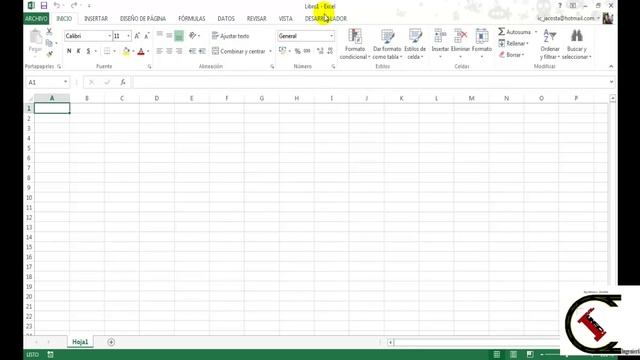Open Estilos de celda gallery
Screen dimensions: 640x360
click(x=415, y=44)
